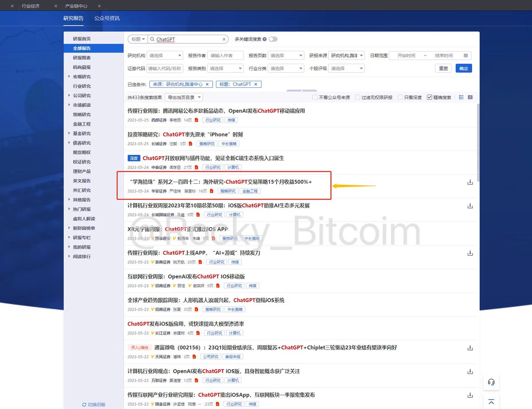Open the 个股评级 dropdown
The width and height of the screenshot is (532, 409).
347,69
